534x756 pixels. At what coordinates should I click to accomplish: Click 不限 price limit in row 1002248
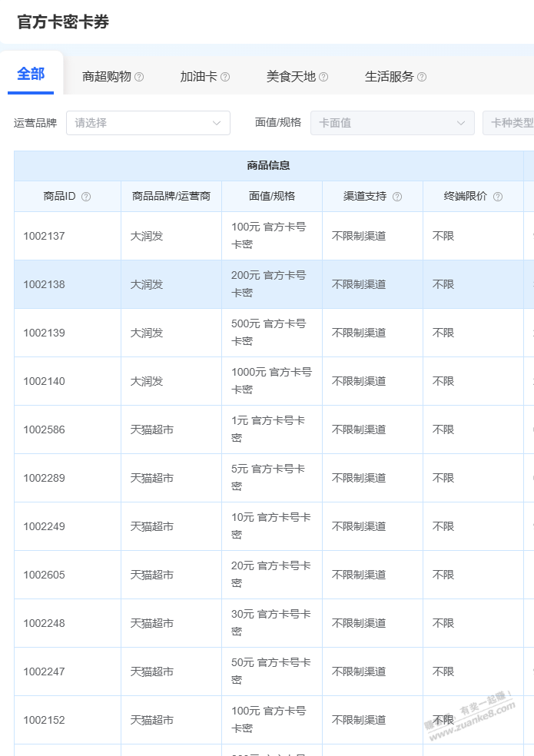point(443,623)
